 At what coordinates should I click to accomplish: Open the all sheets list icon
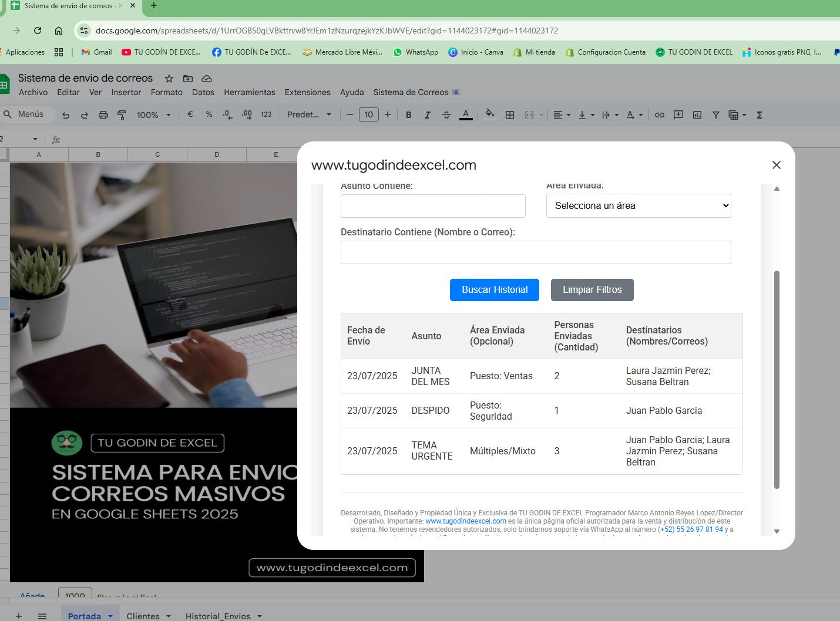click(42, 616)
